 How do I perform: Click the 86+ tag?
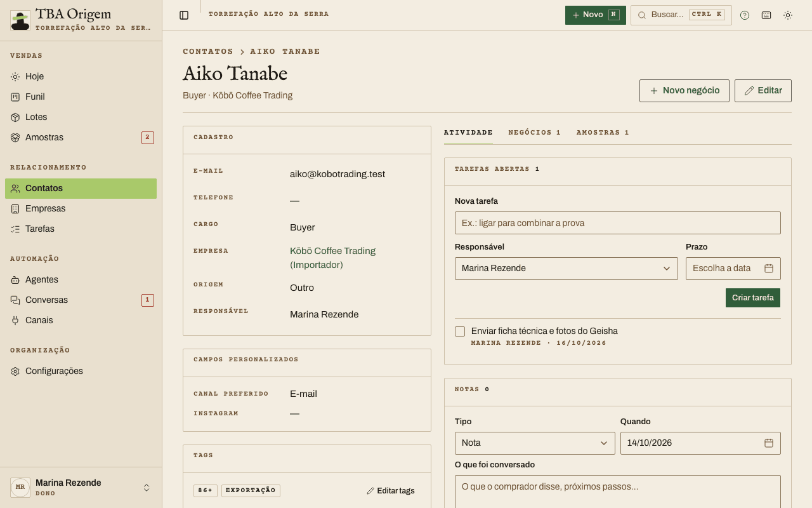206,491
